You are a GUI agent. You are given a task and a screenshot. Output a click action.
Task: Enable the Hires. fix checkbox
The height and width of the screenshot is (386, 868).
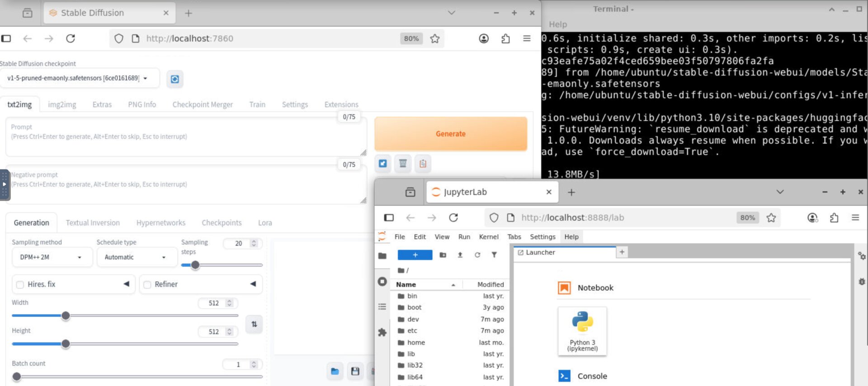[x=20, y=284]
